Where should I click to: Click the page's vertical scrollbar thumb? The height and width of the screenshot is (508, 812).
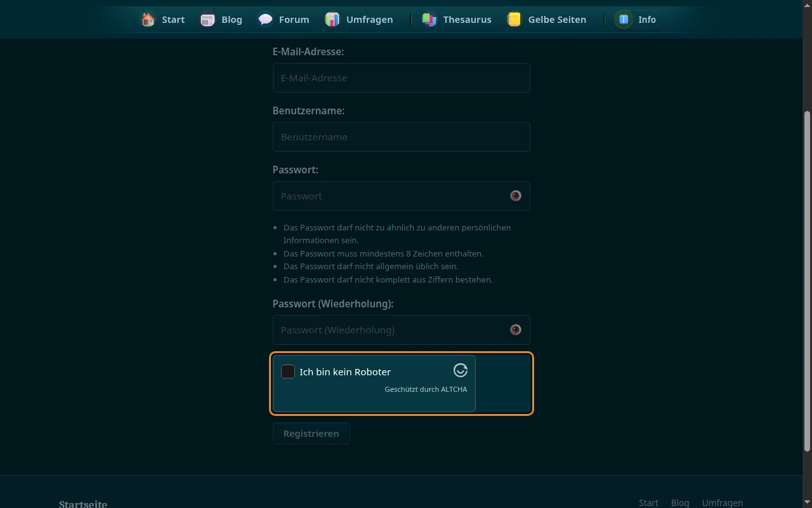pos(807,281)
